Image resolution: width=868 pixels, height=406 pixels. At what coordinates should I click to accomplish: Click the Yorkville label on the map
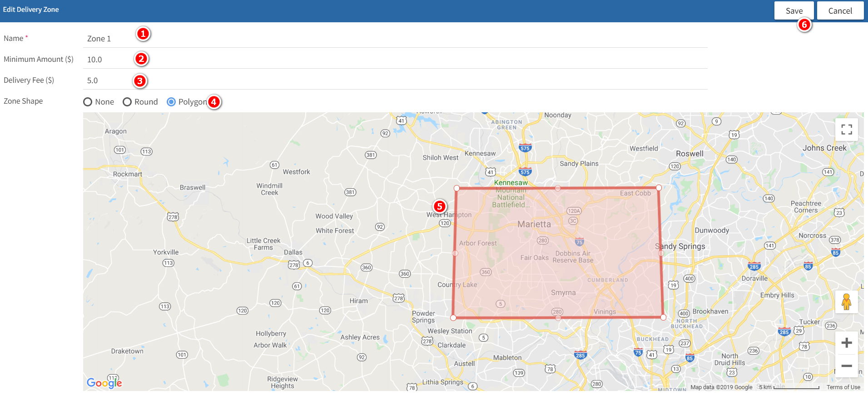point(166,252)
